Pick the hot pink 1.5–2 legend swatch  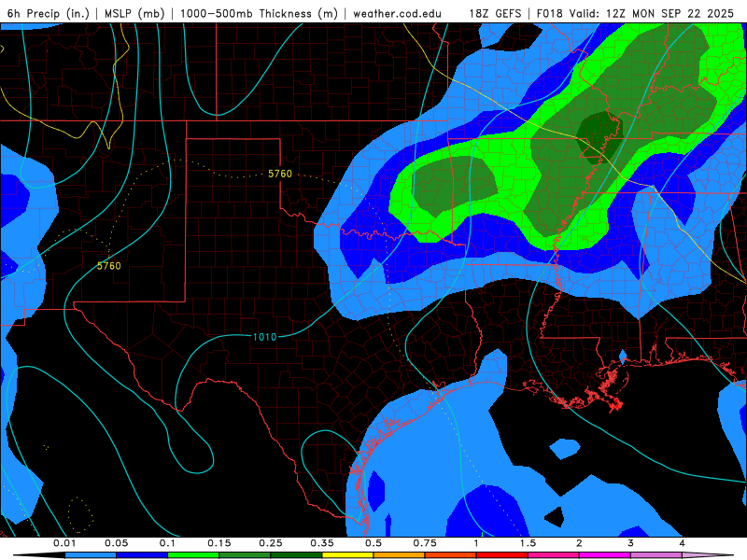click(554, 555)
